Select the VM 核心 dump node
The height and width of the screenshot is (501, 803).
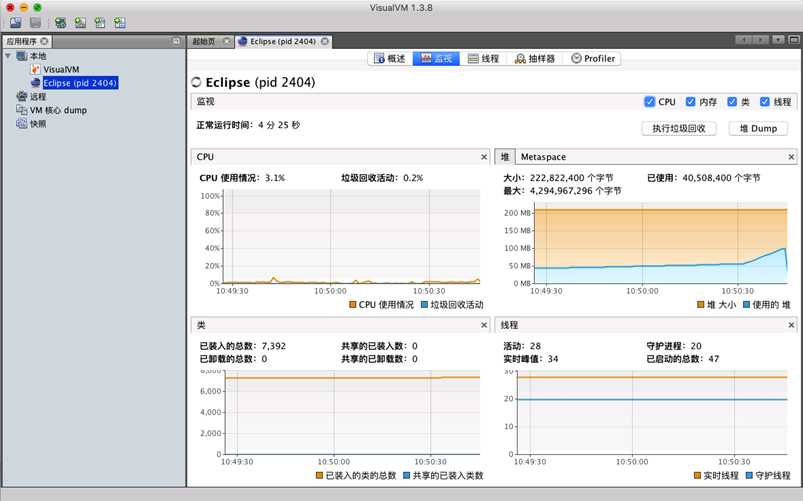pyautogui.click(x=58, y=110)
